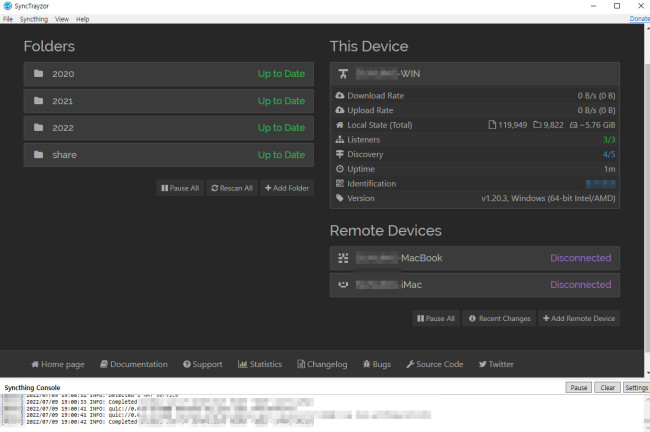650x432 pixels.
Task: Click the folder icon beside share
Action: [39, 155]
